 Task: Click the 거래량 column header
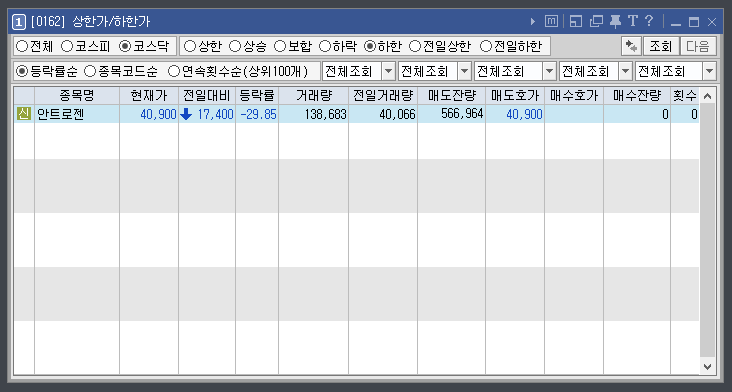[x=313, y=96]
